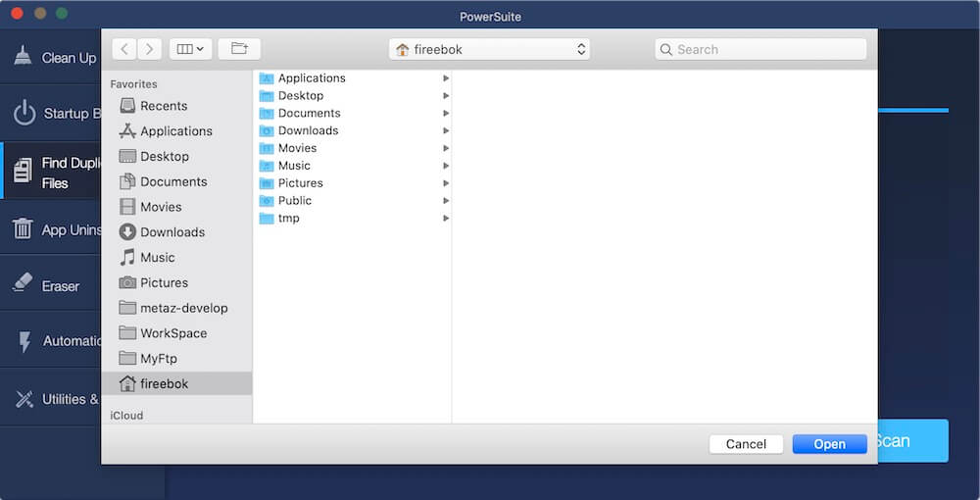Select Desktop in Favorites sidebar
Viewport: 980px width, 500px height.
point(176,156)
